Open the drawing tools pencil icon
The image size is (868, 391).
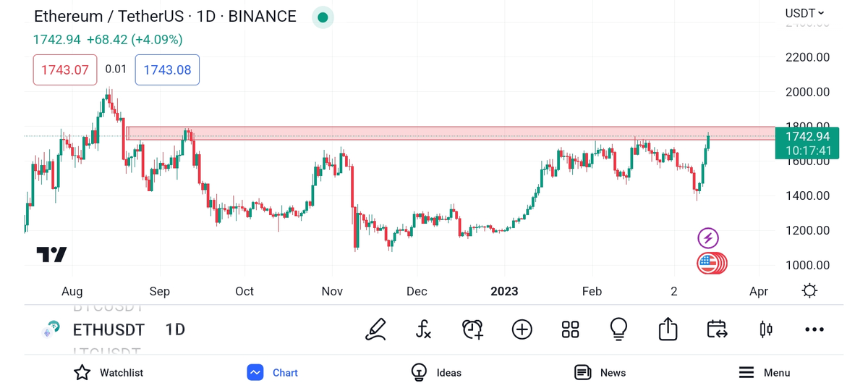(375, 329)
